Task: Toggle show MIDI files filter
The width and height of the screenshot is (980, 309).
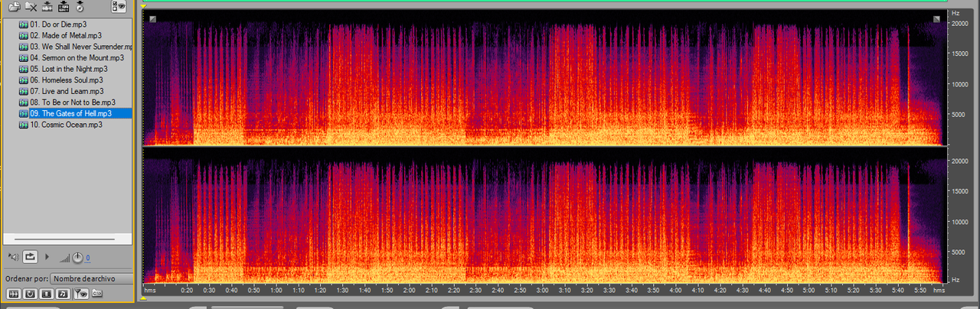Action: [x=63, y=294]
